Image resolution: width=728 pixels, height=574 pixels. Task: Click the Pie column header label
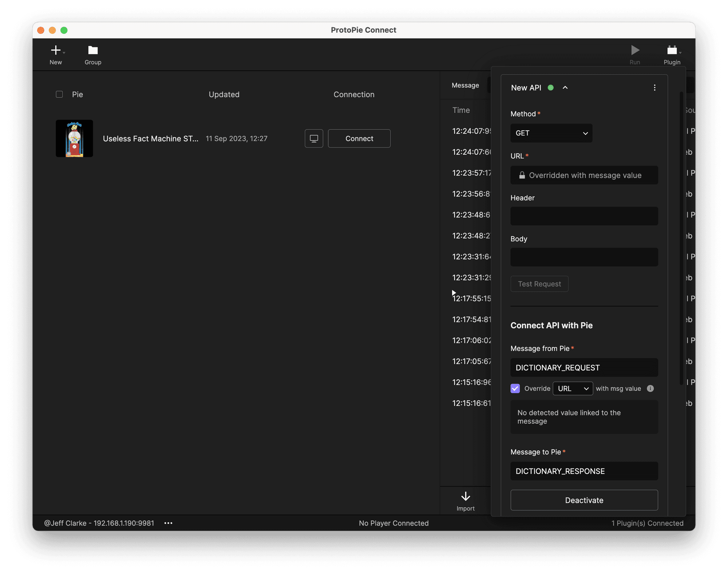tap(78, 94)
